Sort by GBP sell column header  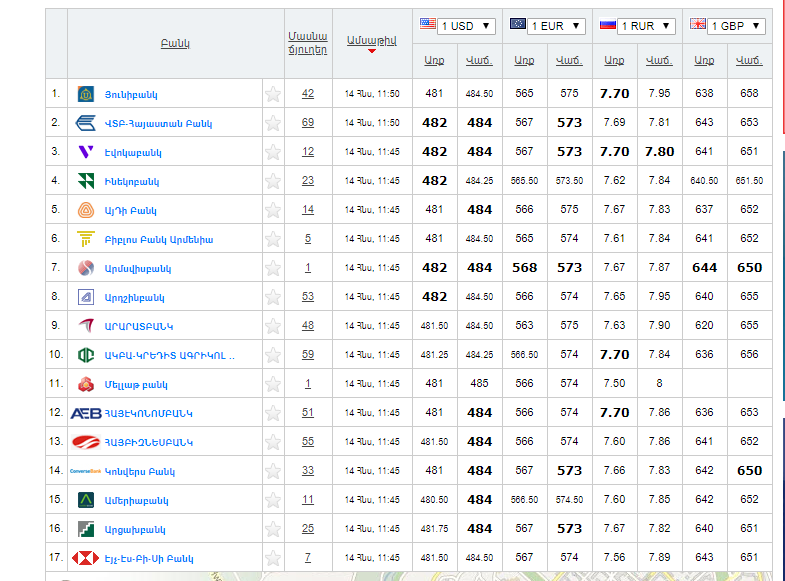coord(749,60)
